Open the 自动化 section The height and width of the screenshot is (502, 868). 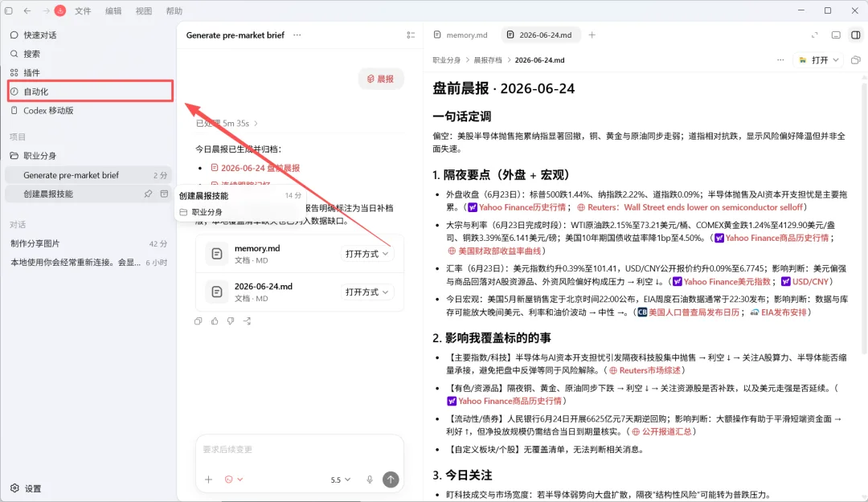[x=90, y=92]
